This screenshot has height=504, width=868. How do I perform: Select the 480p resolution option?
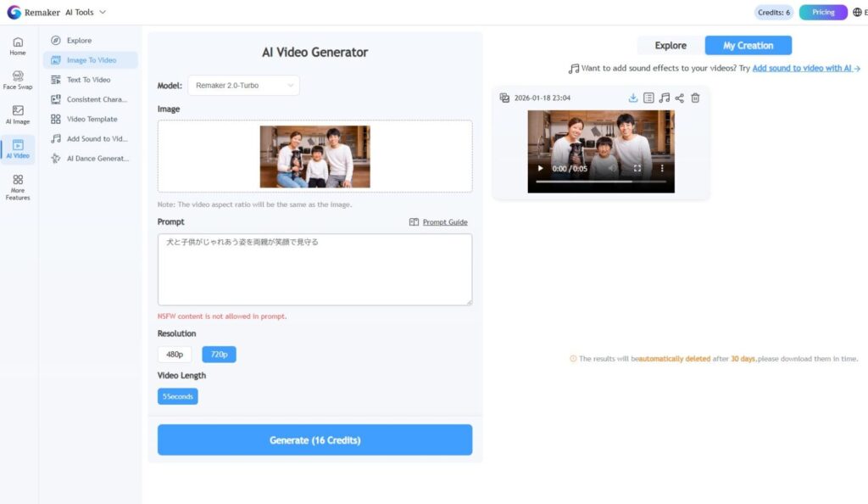pos(175,355)
